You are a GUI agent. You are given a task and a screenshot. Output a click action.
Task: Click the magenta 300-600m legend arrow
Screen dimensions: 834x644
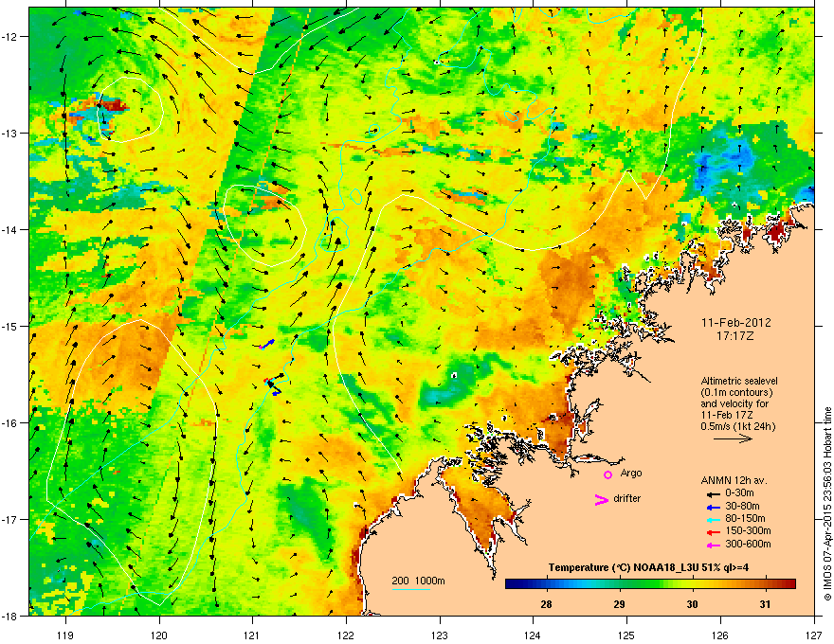714,545
